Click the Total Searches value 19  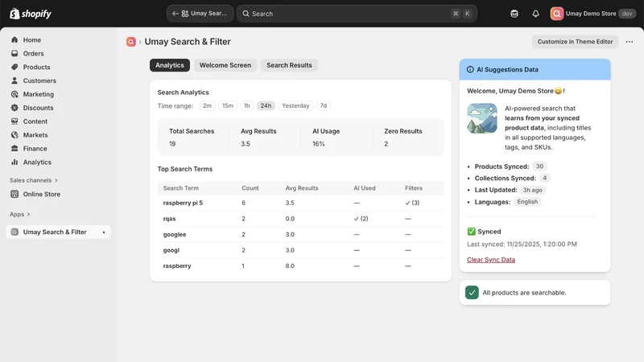pos(172,144)
